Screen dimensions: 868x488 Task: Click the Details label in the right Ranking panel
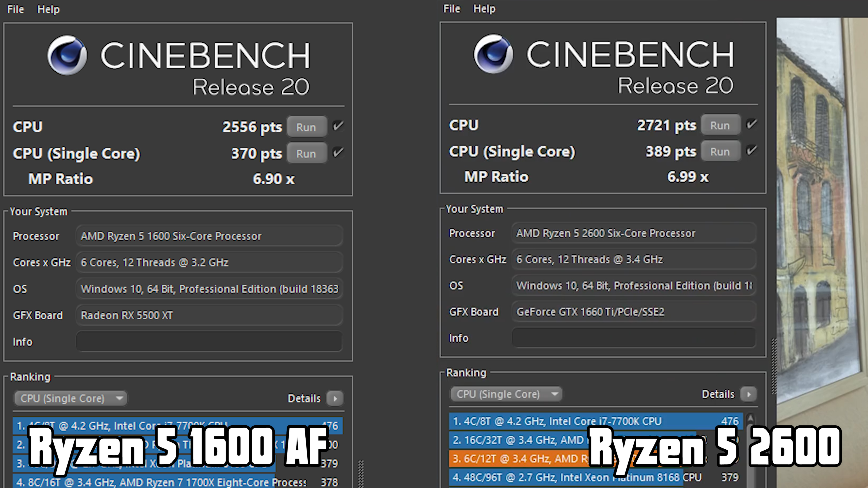click(718, 394)
